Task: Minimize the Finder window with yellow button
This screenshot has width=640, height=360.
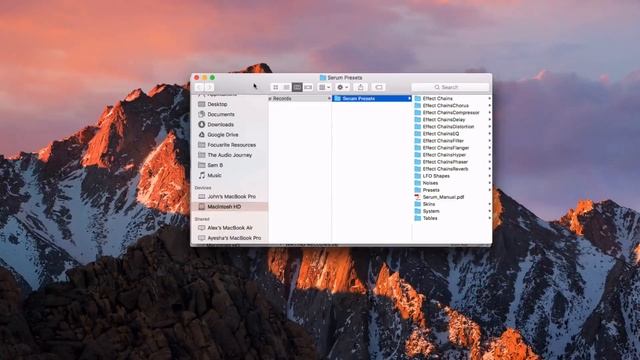Action: coord(204,78)
